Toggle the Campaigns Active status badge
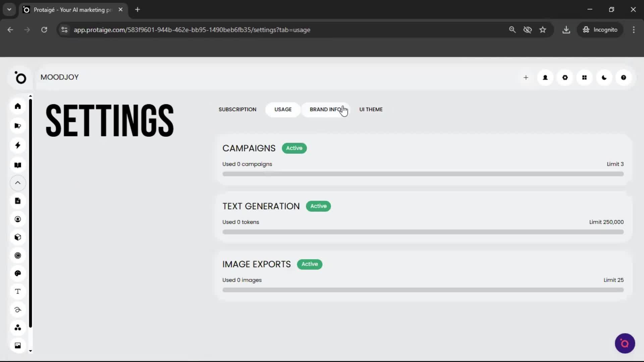This screenshot has height=362, width=644. (x=294, y=148)
